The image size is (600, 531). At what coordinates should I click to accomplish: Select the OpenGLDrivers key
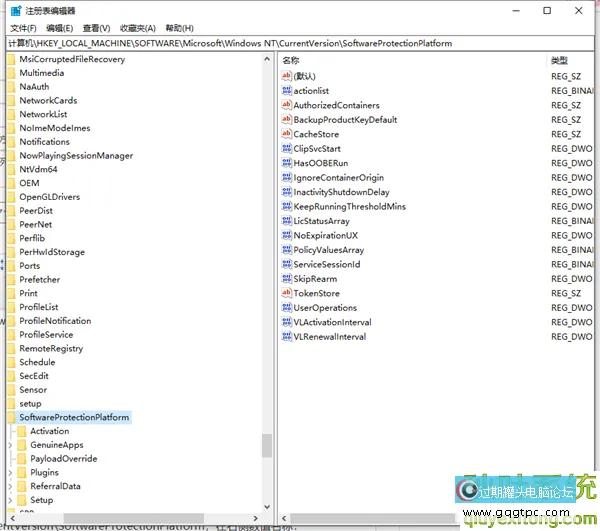[x=50, y=197]
